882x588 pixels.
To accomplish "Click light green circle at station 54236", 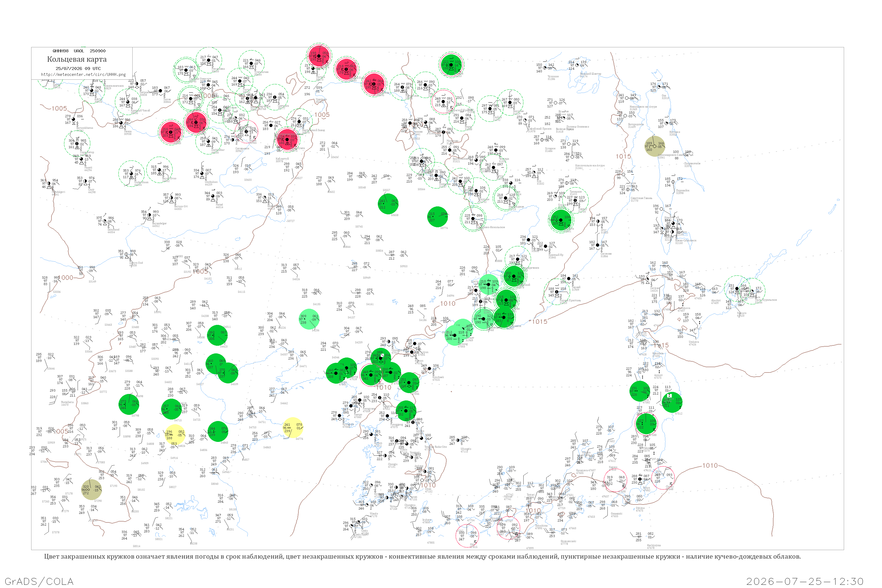I will [x=309, y=319].
